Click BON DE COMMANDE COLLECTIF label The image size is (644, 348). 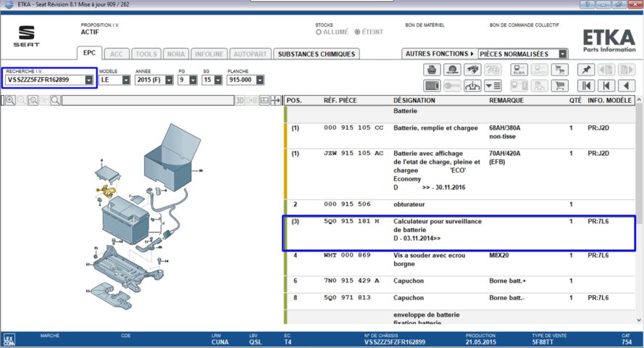tap(524, 25)
